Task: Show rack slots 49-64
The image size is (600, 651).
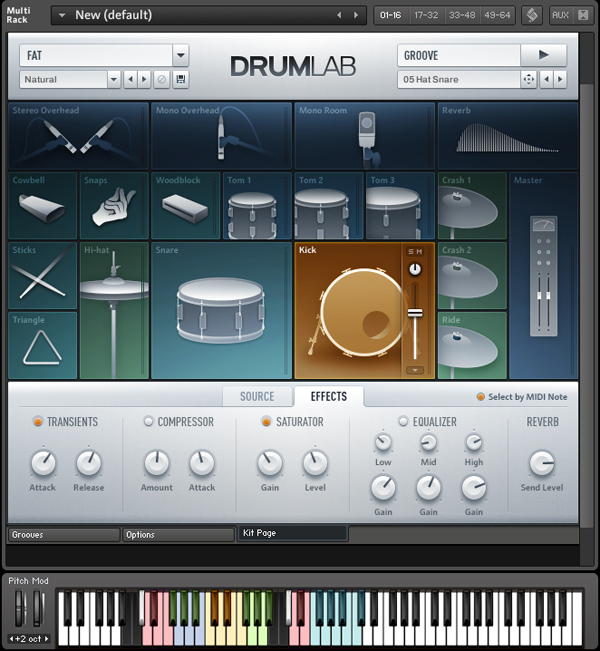Action: point(497,15)
